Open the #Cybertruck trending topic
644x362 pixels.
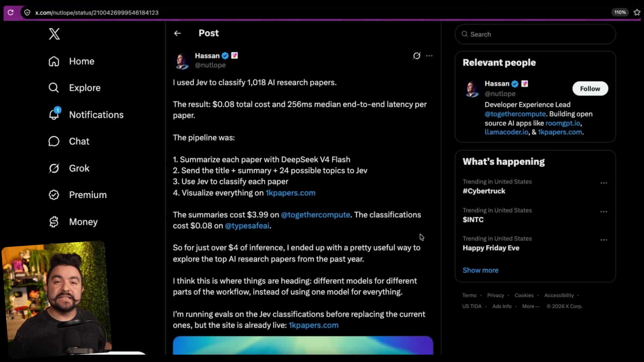click(484, 191)
